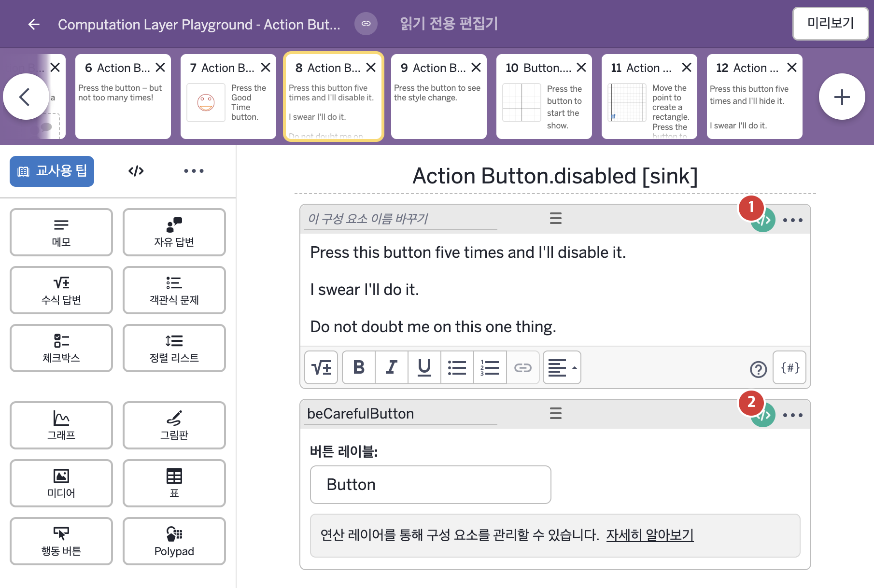
Task: Toggle bold formatting
Action: (x=359, y=367)
